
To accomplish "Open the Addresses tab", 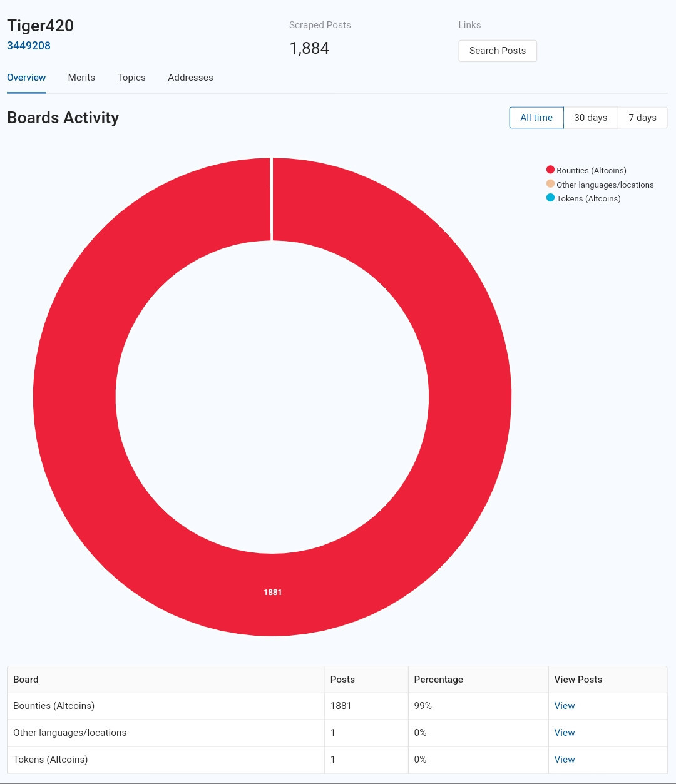I will (190, 78).
